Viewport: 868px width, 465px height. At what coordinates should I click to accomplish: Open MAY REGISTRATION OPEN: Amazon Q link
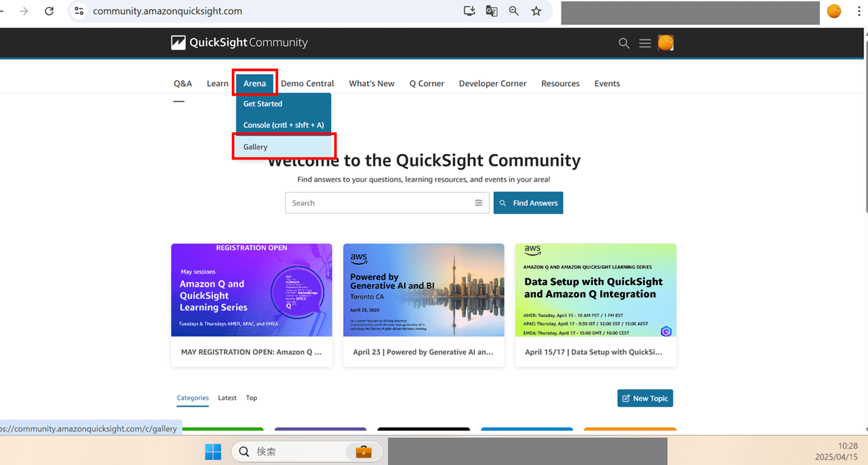[252, 352]
